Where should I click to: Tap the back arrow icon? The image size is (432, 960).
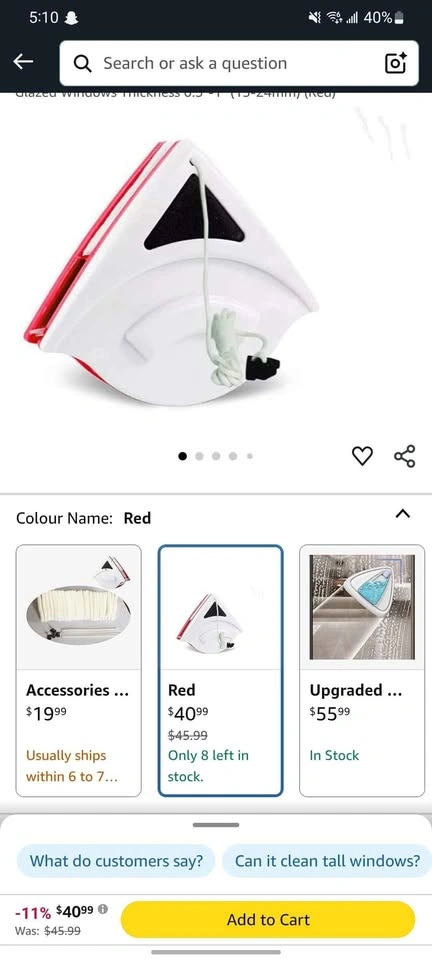coord(23,61)
